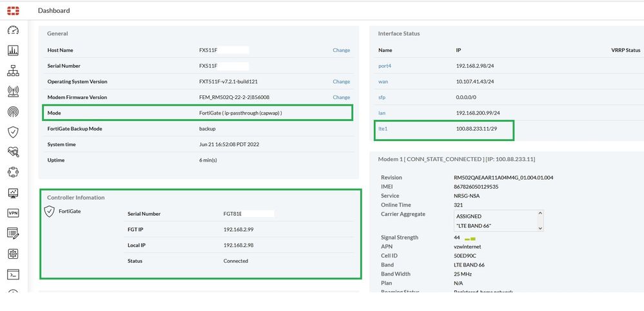Open the sfp interface link
The image size is (644, 311).
coord(382,97)
